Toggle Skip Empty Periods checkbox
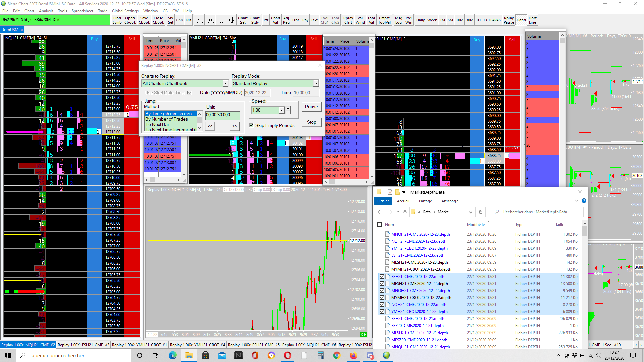644x362 pixels. (251, 125)
